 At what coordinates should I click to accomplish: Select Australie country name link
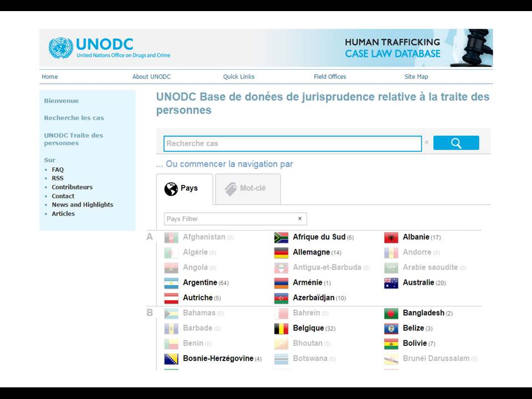(418, 282)
